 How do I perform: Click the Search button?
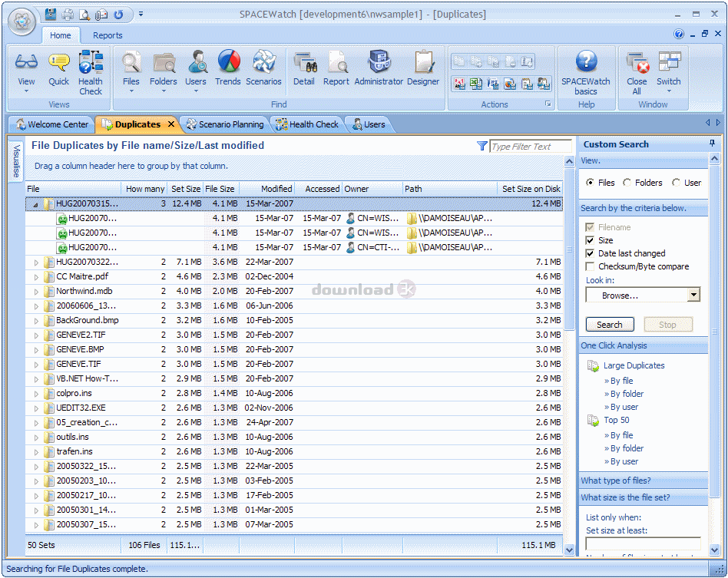610,325
